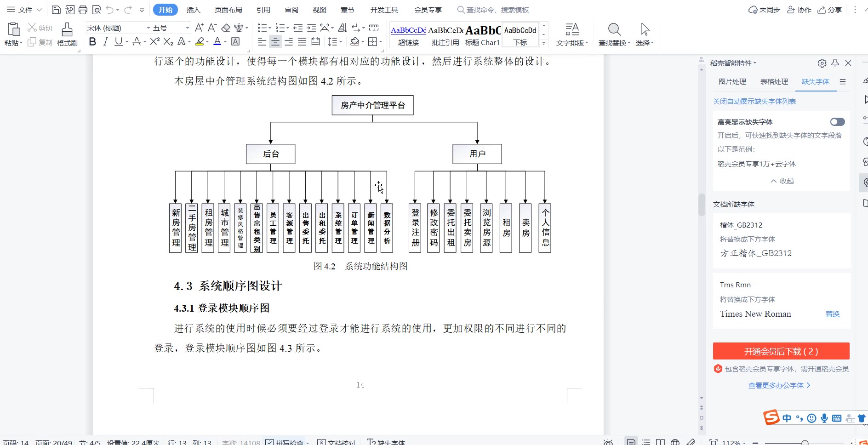Screen dimensions: 868x445
Task: Click the Paste clipboard icon
Action: 14,29
